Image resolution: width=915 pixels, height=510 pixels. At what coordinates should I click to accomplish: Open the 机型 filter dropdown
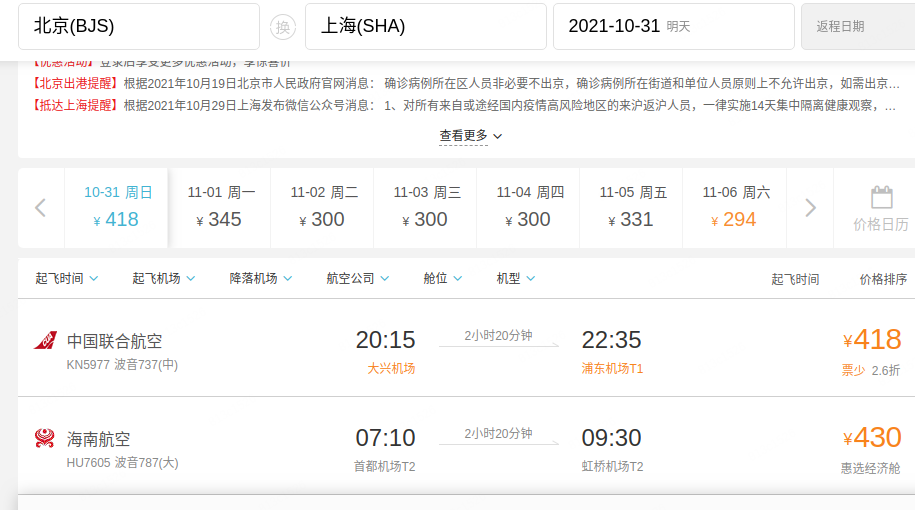point(515,278)
